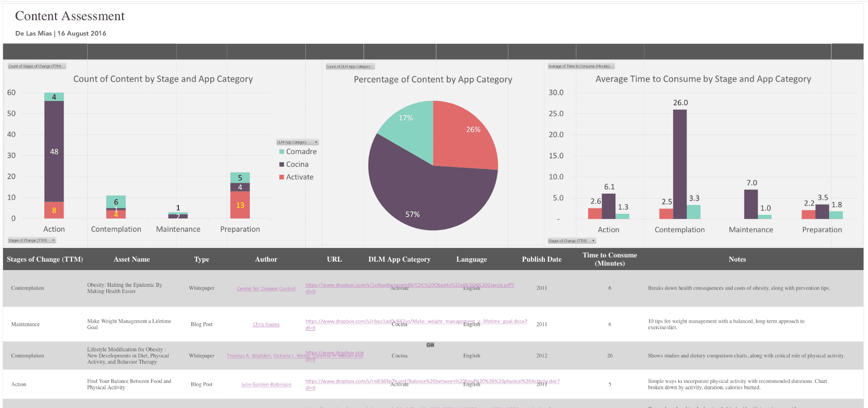The height and width of the screenshot is (408, 868).
Task: Select the Activate legend color swatch
Action: pos(282,177)
